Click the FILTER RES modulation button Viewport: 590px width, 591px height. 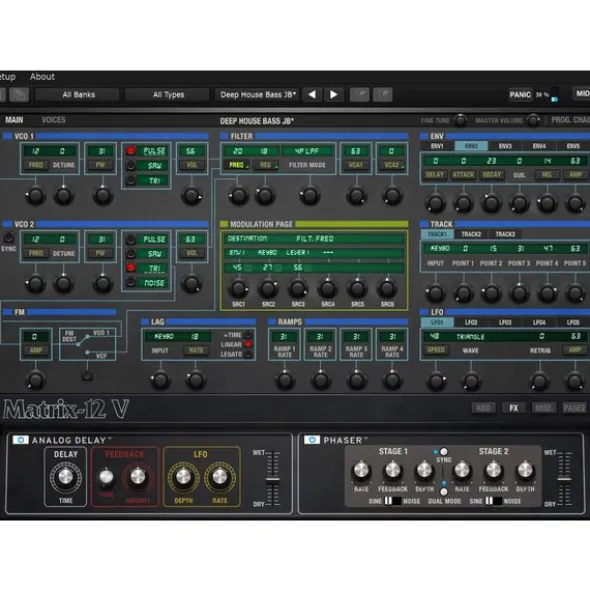pyautogui.click(x=267, y=165)
